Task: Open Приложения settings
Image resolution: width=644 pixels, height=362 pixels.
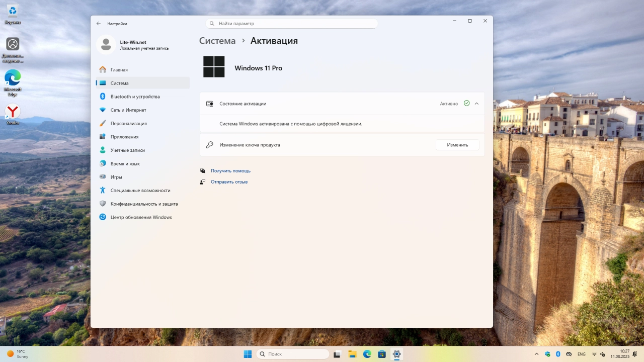Action: coord(142,137)
